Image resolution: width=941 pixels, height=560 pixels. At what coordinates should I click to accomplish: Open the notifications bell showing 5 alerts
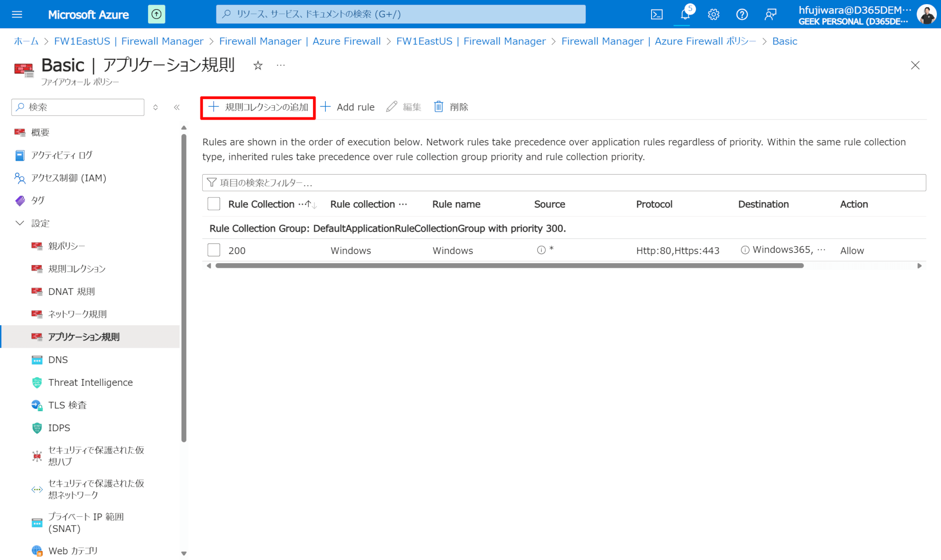point(685,14)
